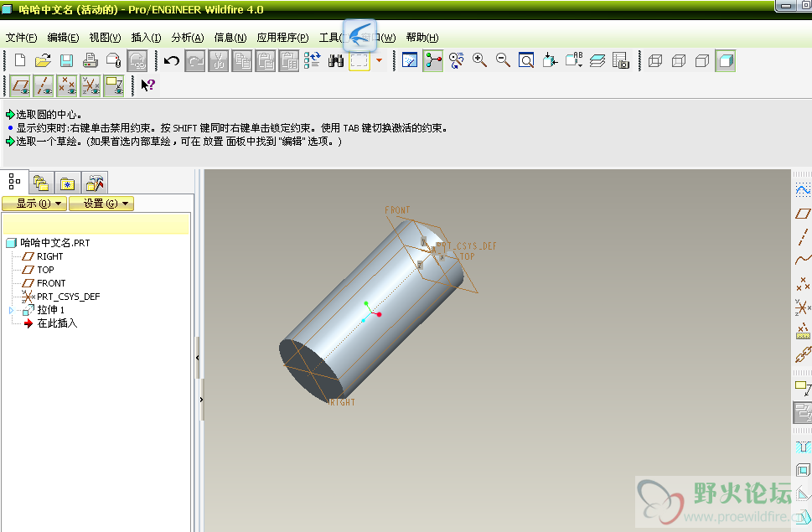812x532 pixels.
Task: Open an existing file with the folder icon
Action: coord(43,60)
